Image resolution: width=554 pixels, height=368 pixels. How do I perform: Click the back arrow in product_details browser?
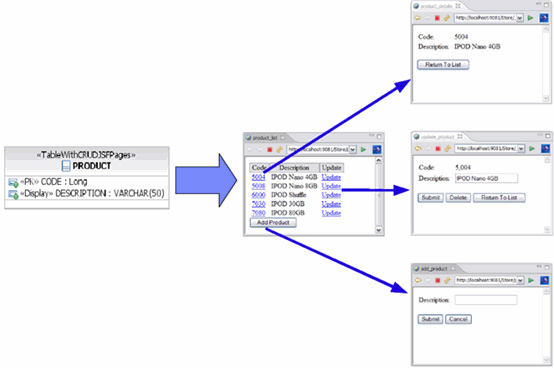[418, 18]
